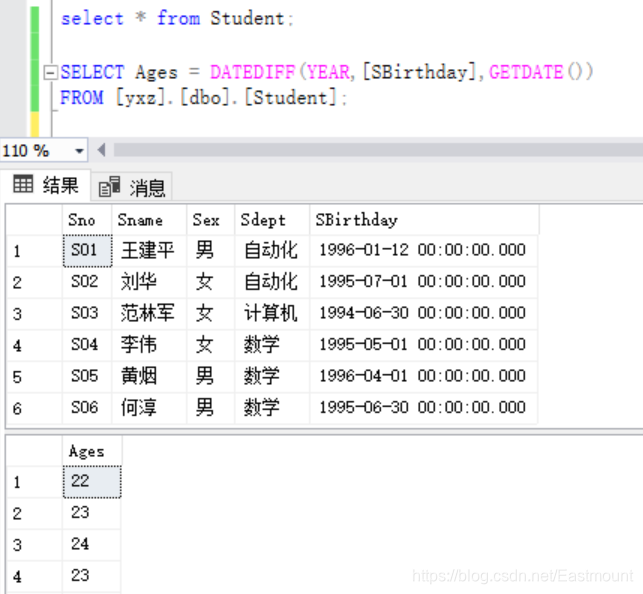The height and width of the screenshot is (594, 643).
Task: Click the Ages cell with value 24
Action: pos(91,545)
